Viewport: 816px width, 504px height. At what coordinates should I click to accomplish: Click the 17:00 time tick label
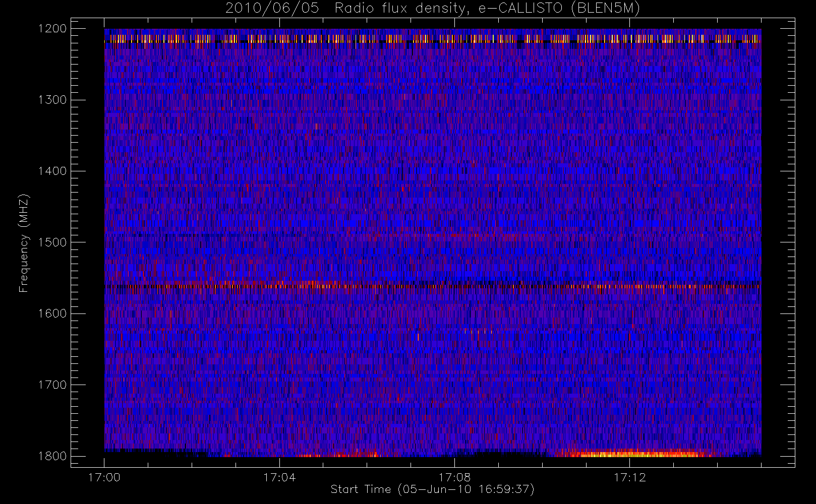104,477
